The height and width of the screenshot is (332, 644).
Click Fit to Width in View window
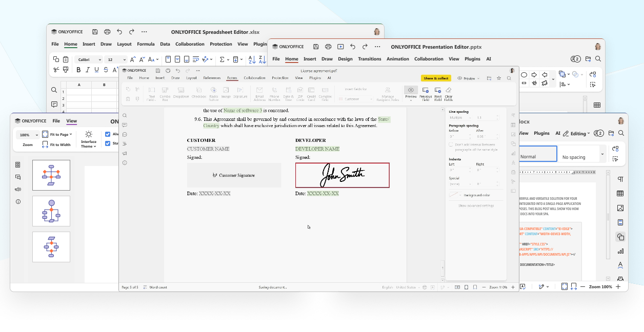click(x=56, y=145)
